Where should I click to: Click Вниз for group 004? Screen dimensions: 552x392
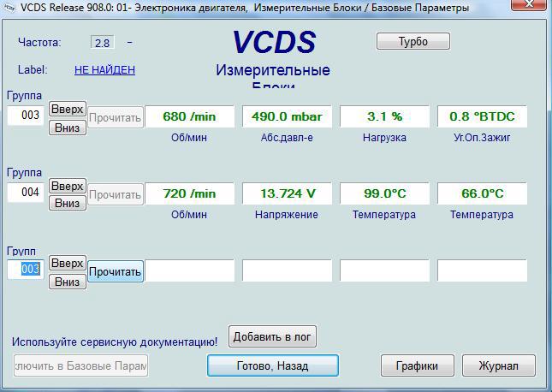click(67, 203)
